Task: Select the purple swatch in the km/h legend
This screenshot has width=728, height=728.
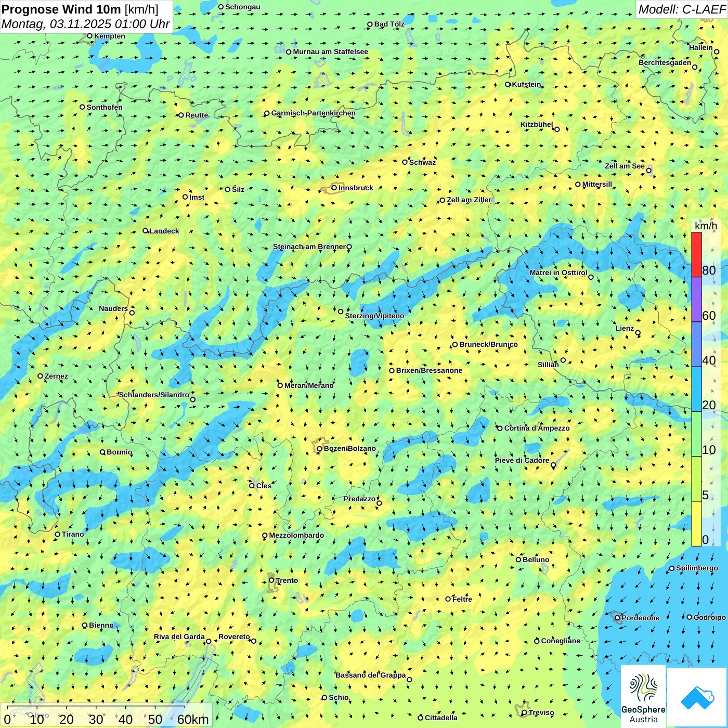Action: pyautogui.click(x=696, y=300)
